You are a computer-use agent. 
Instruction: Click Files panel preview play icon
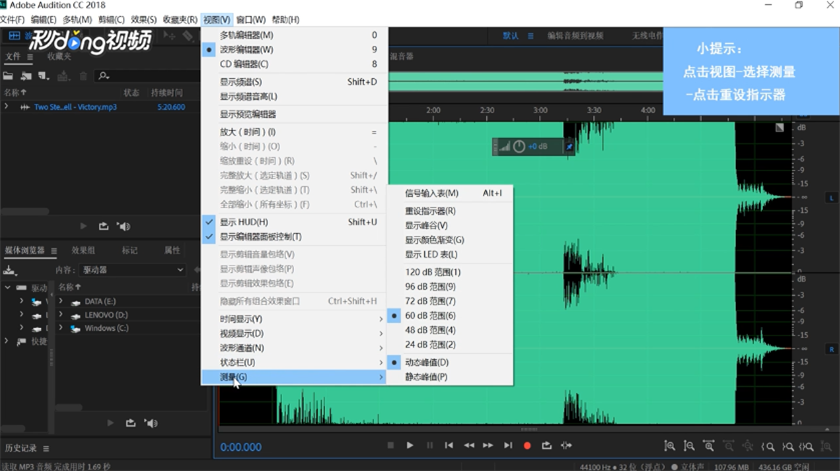pos(83,226)
